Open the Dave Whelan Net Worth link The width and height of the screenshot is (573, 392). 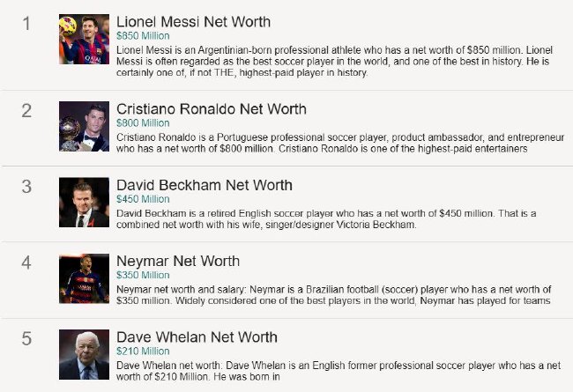point(197,337)
